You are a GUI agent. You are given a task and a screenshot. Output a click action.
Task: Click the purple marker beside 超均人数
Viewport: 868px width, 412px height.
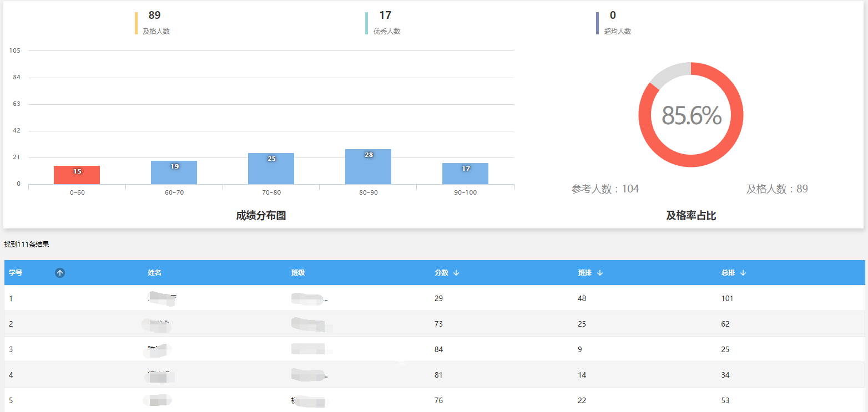(x=597, y=23)
